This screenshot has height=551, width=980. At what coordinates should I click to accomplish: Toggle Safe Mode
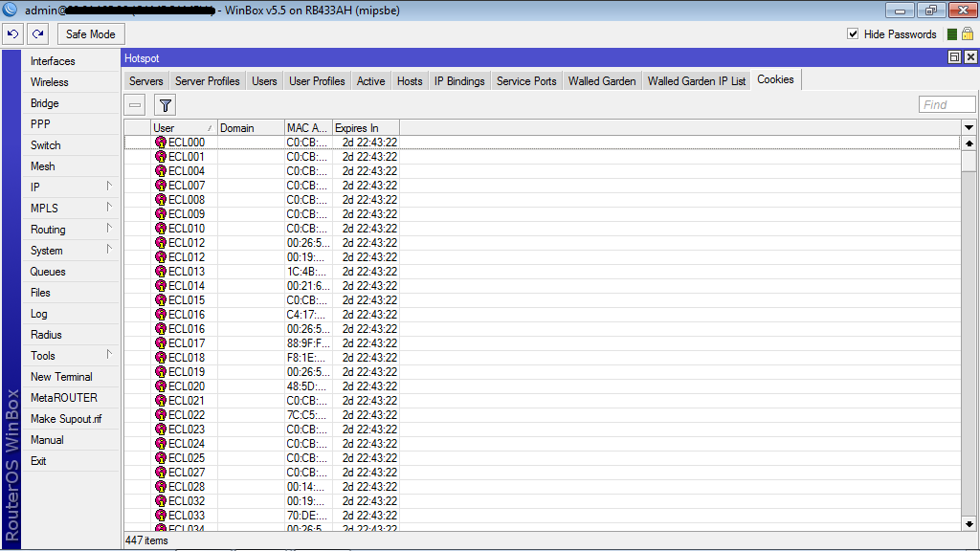[x=91, y=33]
